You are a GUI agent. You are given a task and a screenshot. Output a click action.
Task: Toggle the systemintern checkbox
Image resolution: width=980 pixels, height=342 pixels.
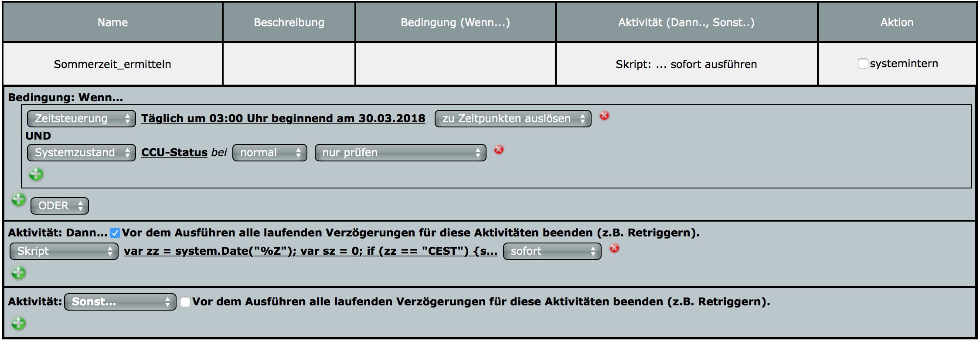point(862,64)
